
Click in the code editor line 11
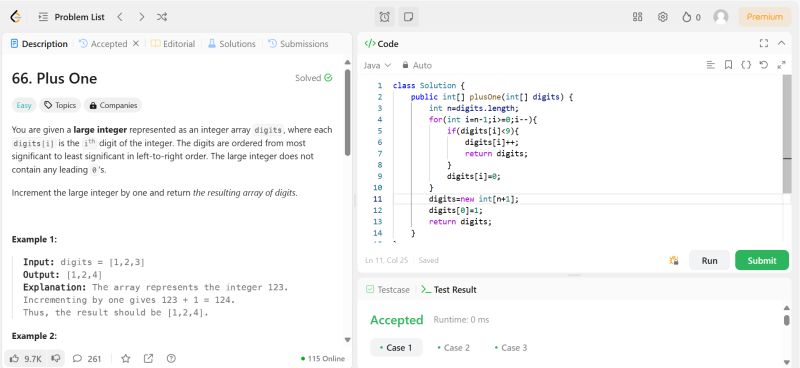[x=587, y=199]
